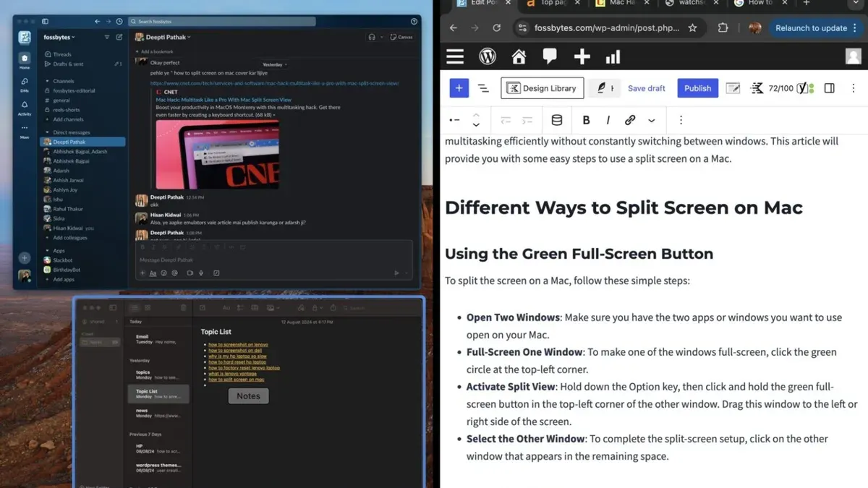Open Chrome extensions puzzle icon
The width and height of the screenshot is (868, 488).
(723, 28)
